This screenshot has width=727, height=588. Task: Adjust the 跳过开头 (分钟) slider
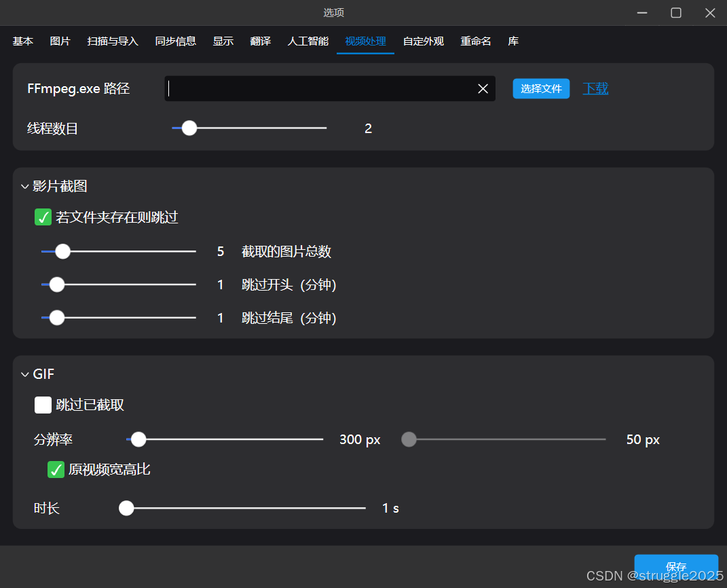(119, 284)
